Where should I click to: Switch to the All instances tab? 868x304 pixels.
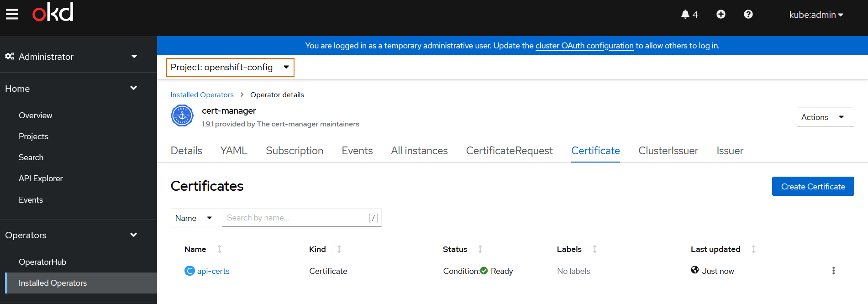(419, 151)
